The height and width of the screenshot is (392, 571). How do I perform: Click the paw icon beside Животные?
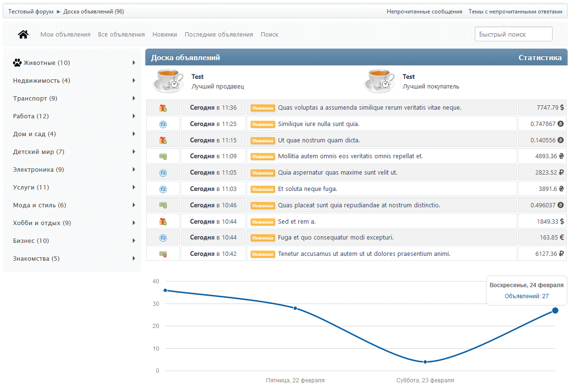17,63
